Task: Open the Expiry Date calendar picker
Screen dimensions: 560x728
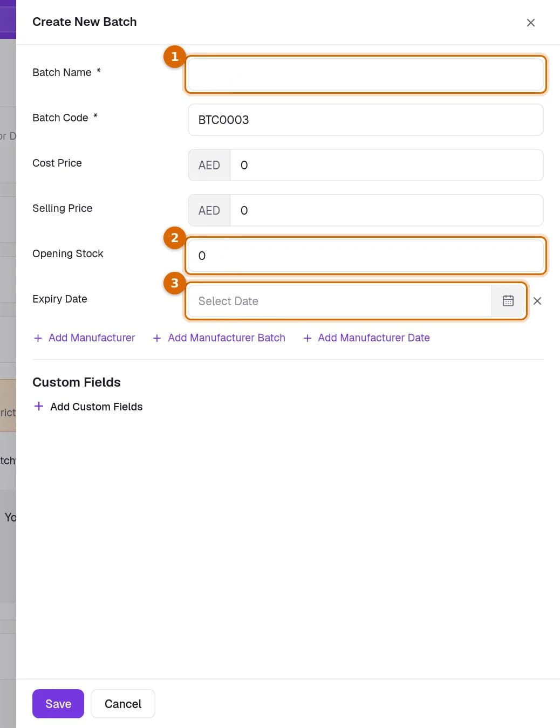Action: pos(508,301)
